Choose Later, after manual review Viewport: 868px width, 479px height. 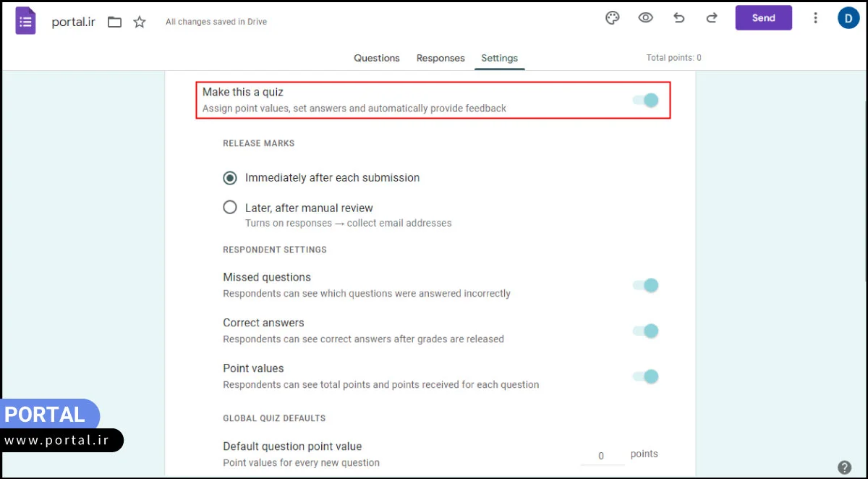(230, 208)
